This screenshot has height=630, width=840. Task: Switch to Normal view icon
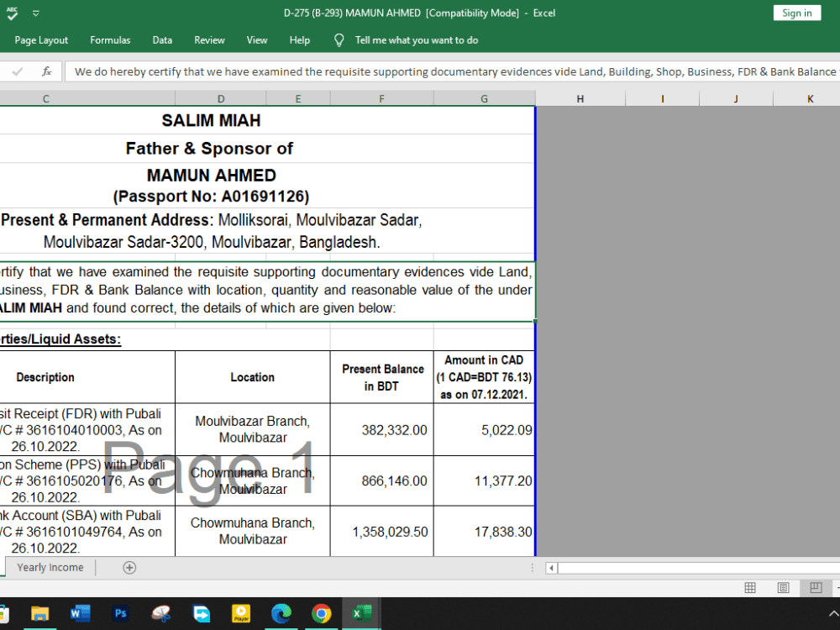750,588
